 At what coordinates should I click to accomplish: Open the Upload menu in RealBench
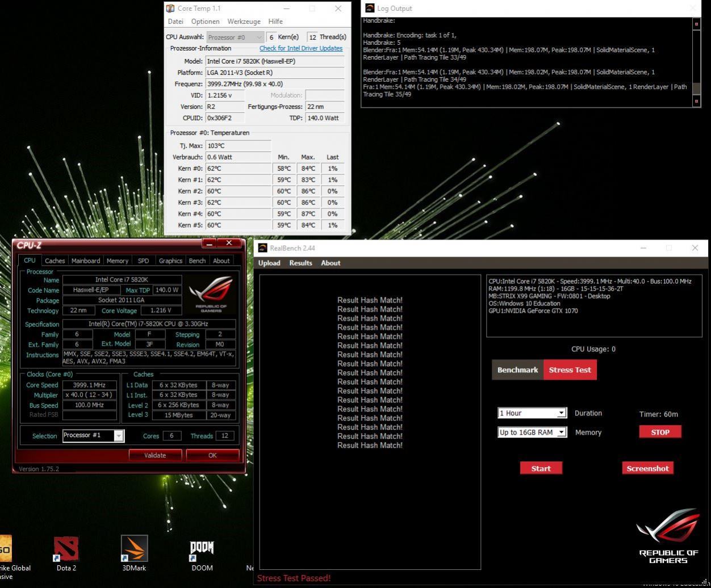(x=269, y=263)
